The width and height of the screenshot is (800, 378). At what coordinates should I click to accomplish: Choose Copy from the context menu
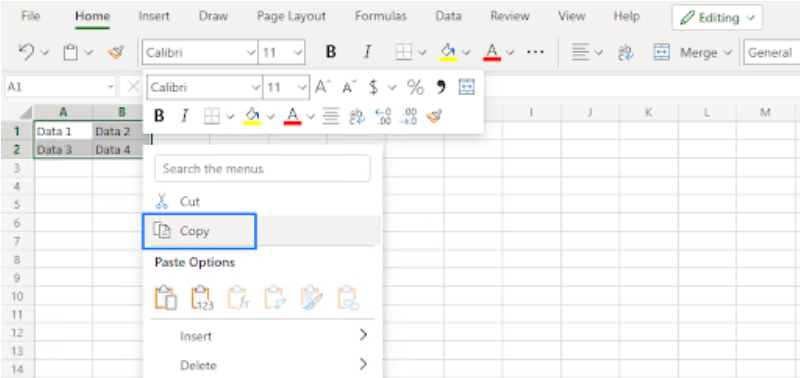[262, 231]
